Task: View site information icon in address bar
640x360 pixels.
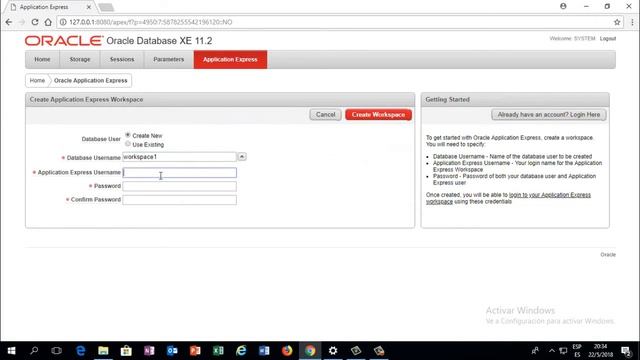Action: click(x=63, y=22)
